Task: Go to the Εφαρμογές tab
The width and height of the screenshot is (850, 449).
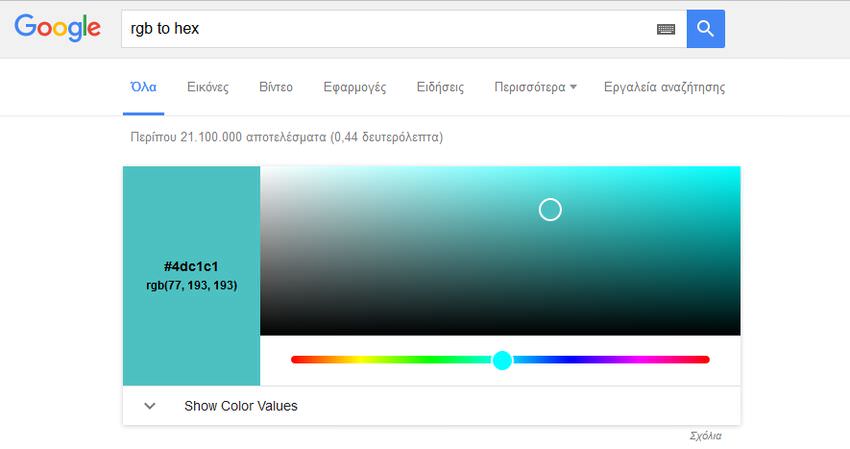Action: [355, 87]
